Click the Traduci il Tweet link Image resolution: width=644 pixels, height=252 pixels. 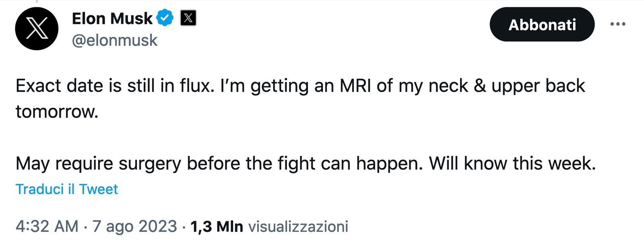[x=67, y=189]
